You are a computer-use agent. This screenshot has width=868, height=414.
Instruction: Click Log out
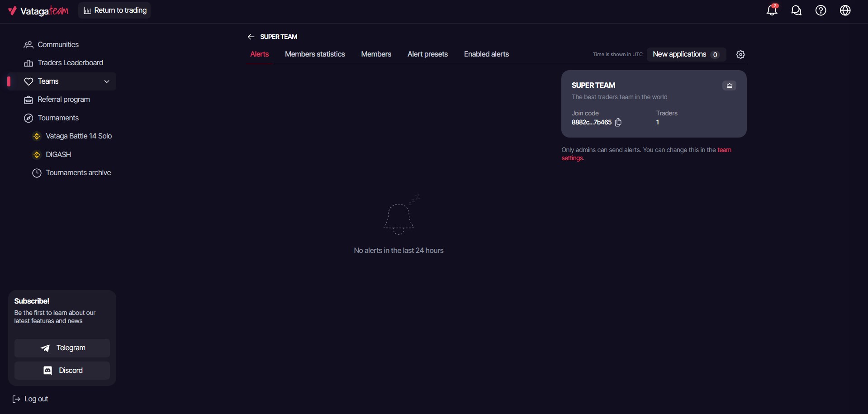[x=30, y=399]
